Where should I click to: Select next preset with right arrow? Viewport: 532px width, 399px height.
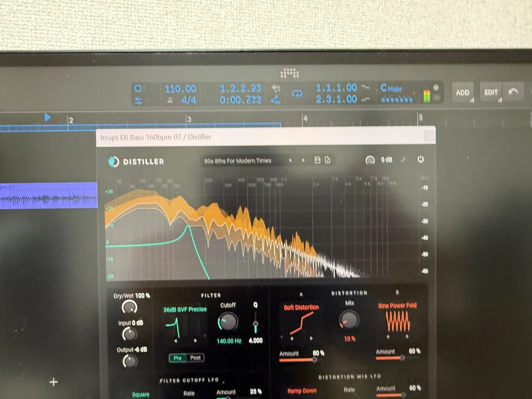click(x=302, y=161)
